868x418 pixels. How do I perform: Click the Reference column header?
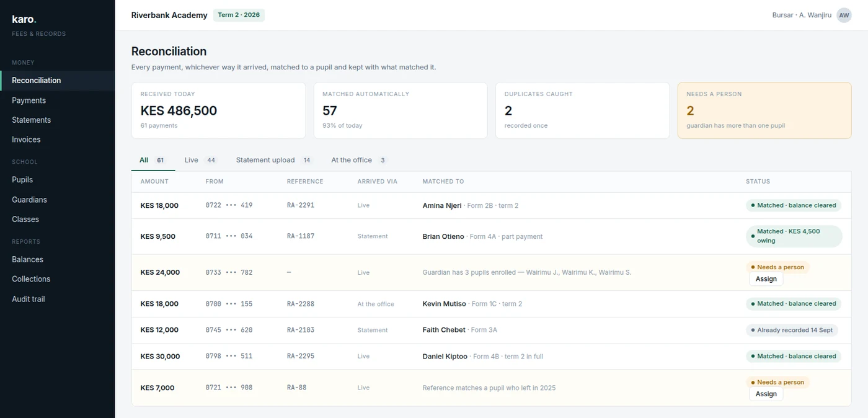[305, 182]
